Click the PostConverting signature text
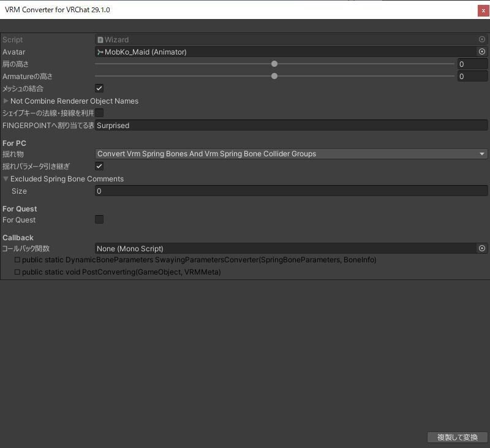 click(x=121, y=272)
